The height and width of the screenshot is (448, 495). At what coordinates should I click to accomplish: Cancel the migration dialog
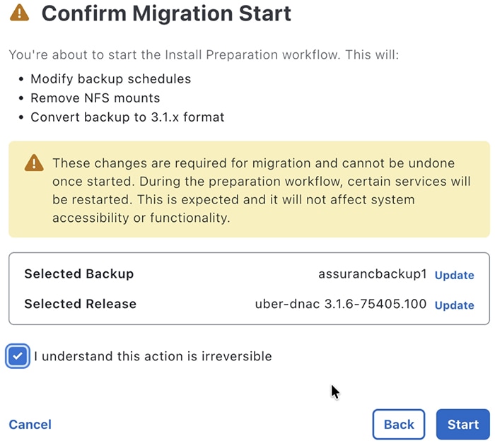coord(30,425)
